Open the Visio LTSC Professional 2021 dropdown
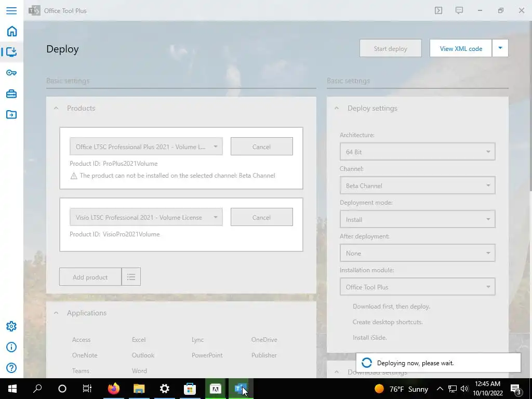The height and width of the screenshot is (399, 532). [146, 217]
